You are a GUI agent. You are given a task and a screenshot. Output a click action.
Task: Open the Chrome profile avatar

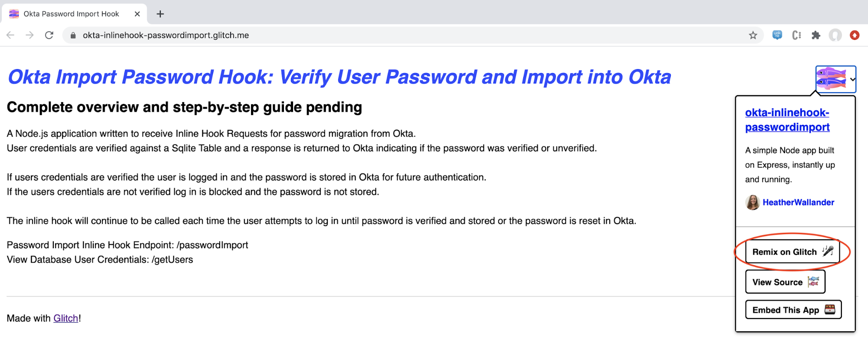point(835,35)
